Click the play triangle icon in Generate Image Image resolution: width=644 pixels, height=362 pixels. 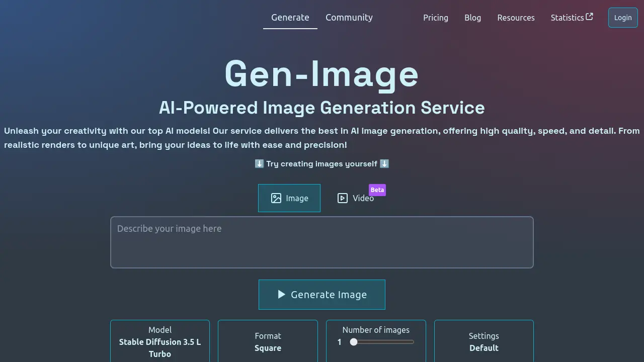click(282, 294)
